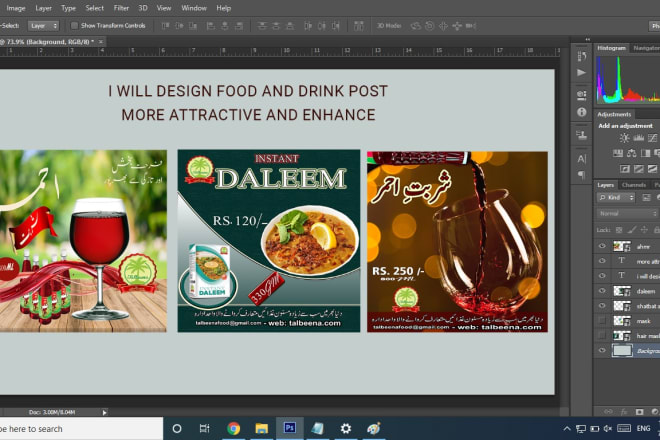Add an Invert adjustment

(625, 169)
